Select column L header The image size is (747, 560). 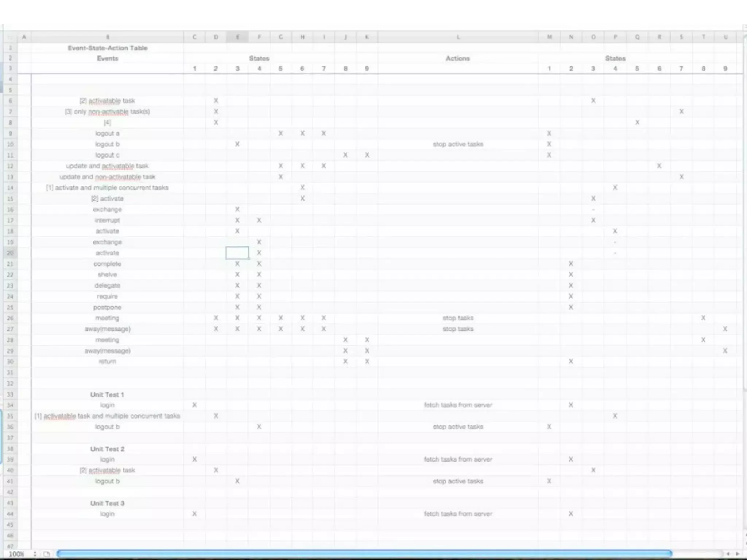tap(458, 37)
